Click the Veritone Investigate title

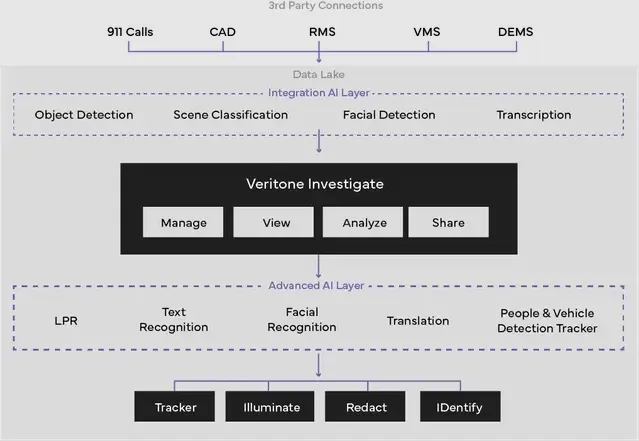315,184
